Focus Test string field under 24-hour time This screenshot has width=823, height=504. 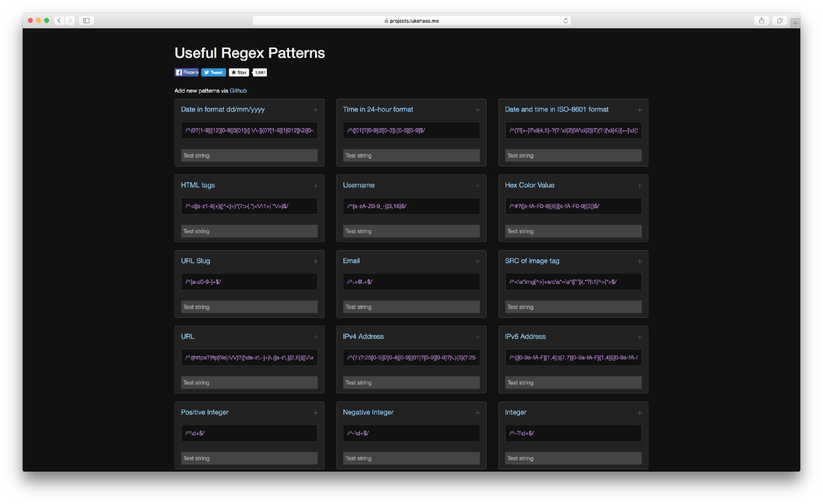411,155
